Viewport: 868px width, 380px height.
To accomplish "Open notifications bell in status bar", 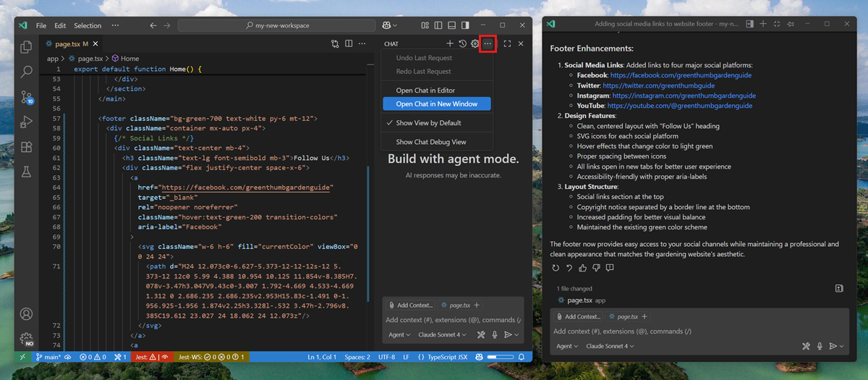I will [522, 357].
